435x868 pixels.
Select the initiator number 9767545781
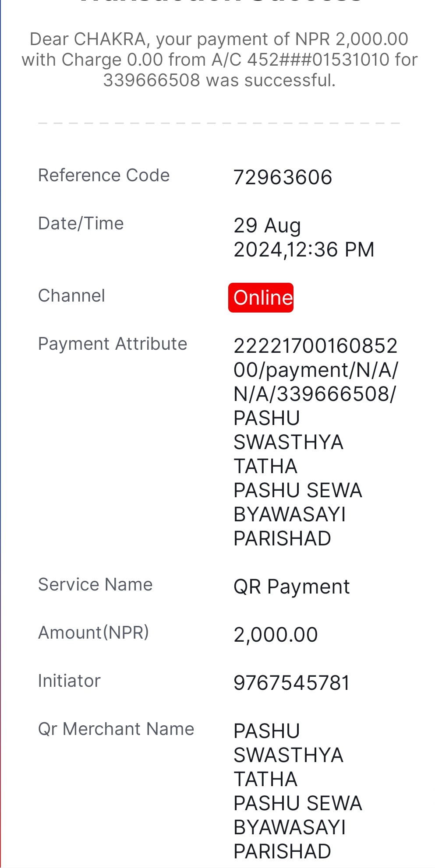[x=291, y=683]
